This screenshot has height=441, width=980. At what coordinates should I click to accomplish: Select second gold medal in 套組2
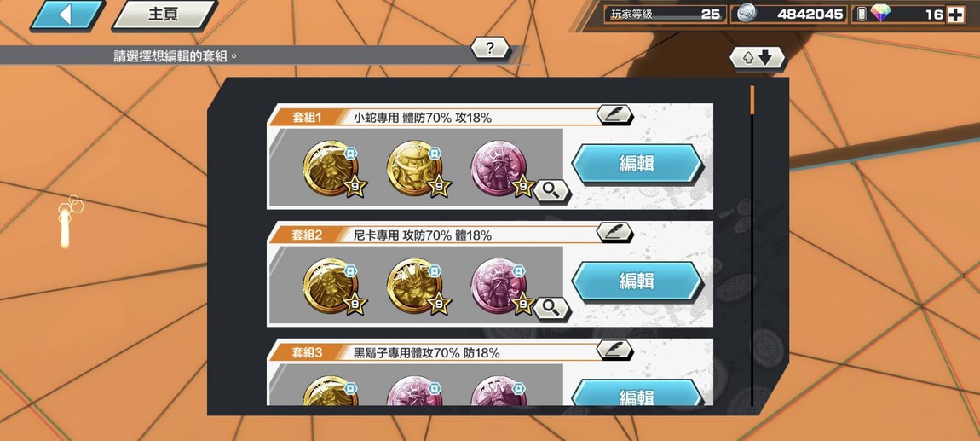416,286
